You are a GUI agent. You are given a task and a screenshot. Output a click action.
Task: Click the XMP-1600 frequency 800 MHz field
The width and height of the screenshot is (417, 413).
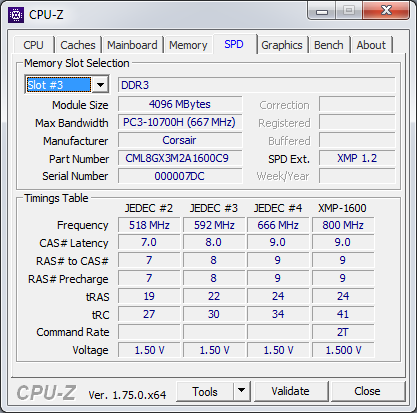point(343,225)
